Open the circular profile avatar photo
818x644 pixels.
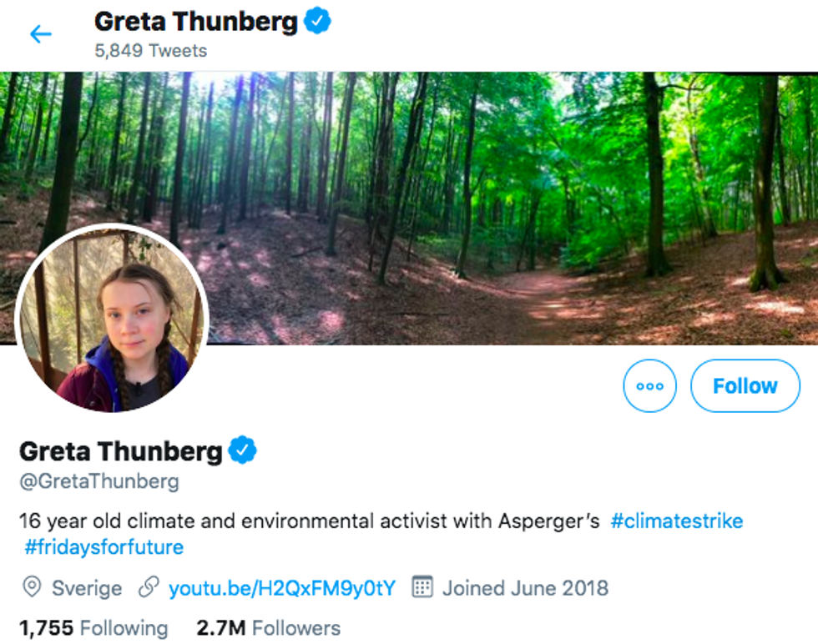point(113,319)
